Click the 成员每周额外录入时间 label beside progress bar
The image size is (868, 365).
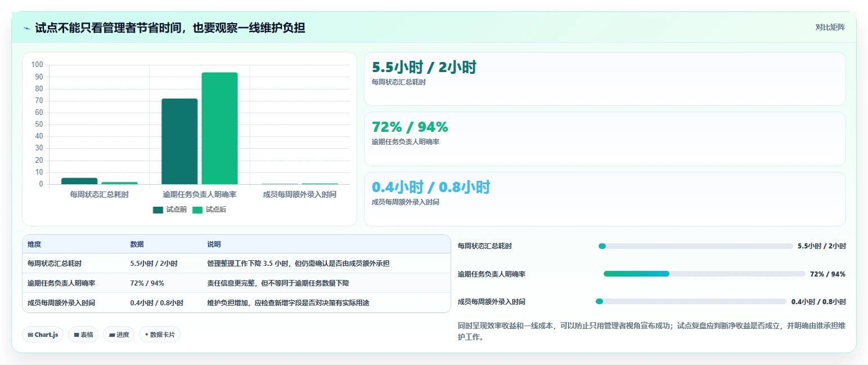pyautogui.click(x=492, y=301)
